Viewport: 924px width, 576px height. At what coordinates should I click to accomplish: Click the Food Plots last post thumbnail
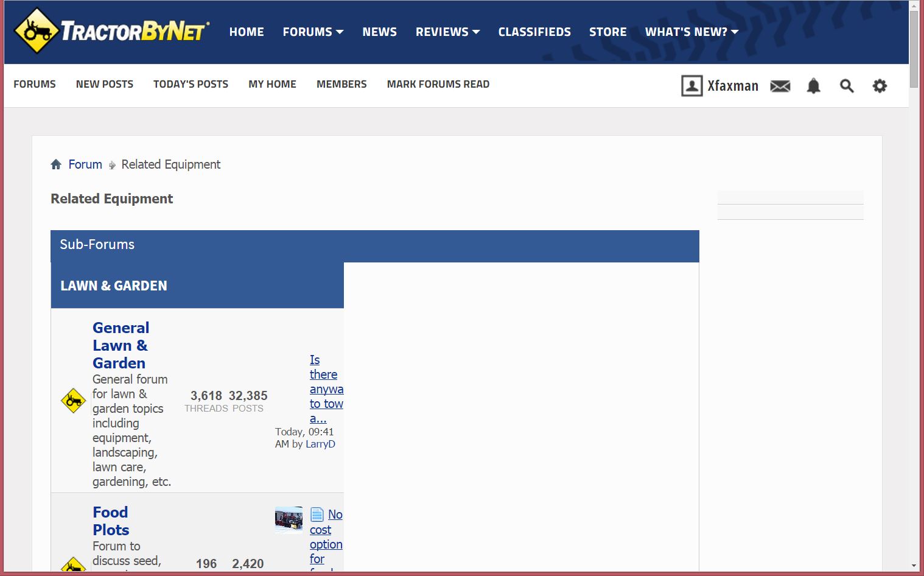[x=289, y=519]
